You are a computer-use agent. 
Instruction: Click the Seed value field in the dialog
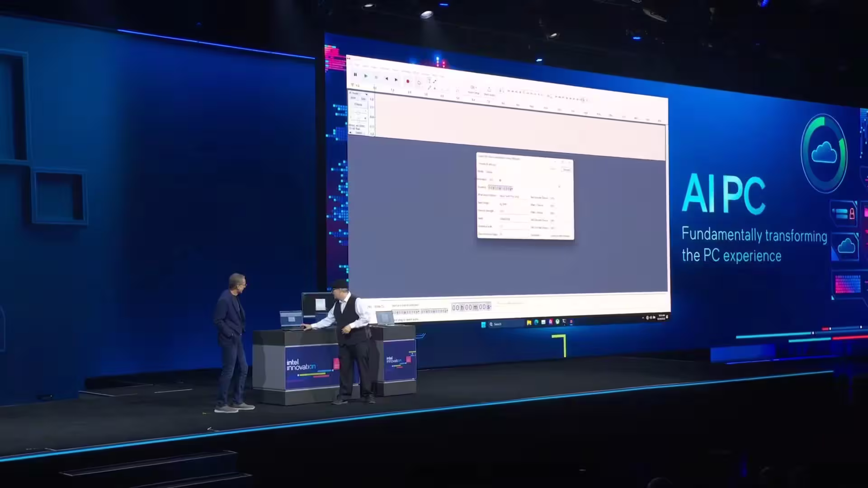point(513,219)
